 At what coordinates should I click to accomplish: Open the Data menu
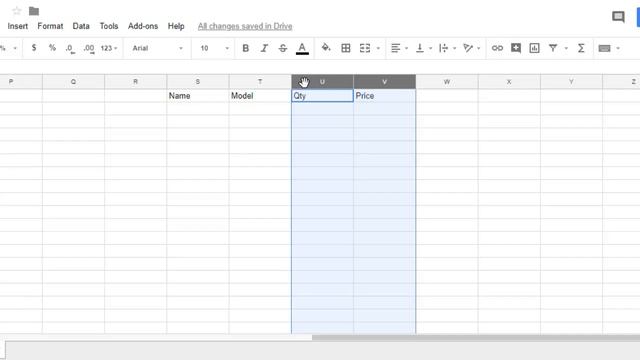81,26
